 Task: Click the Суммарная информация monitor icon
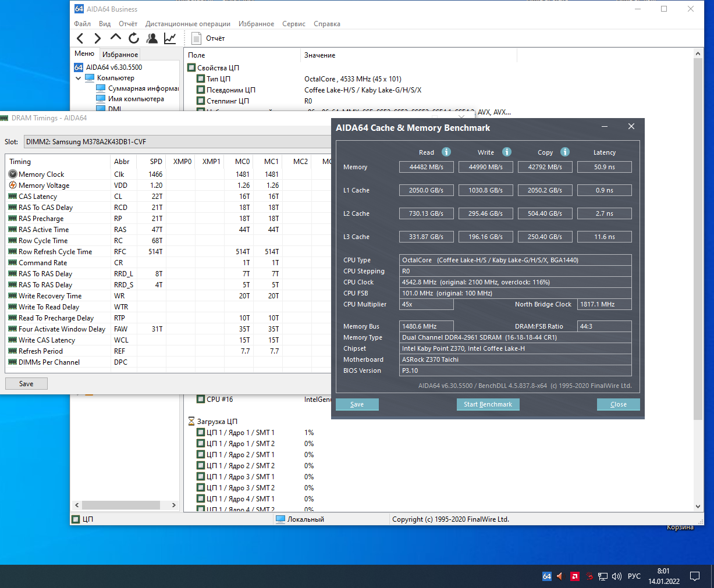coord(101,88)
